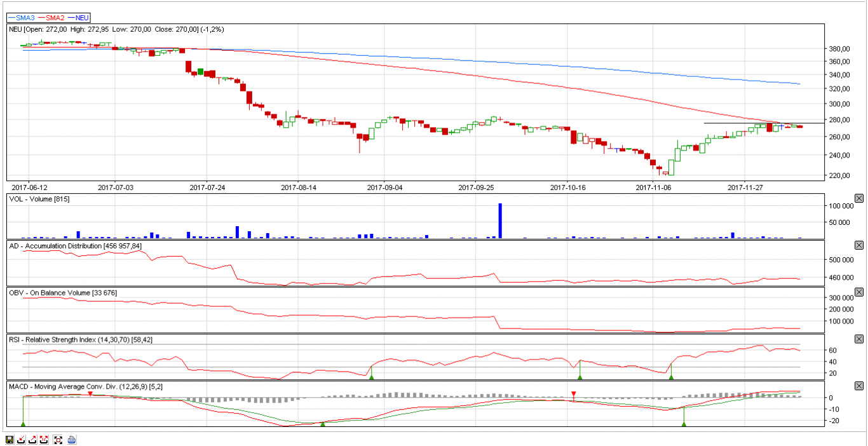Select the blue NEU legend entry
This screenshot has height=446, width=868.
(x=78, y=18)
